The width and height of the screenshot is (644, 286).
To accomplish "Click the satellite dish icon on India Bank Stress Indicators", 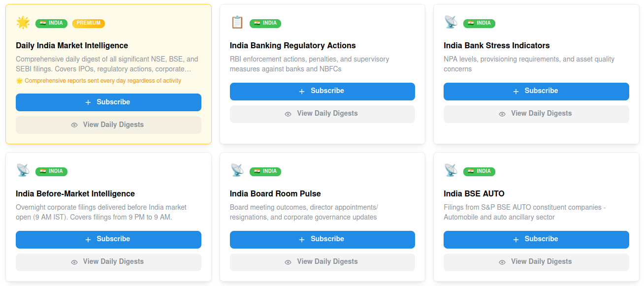I will (x=451, y=23).
